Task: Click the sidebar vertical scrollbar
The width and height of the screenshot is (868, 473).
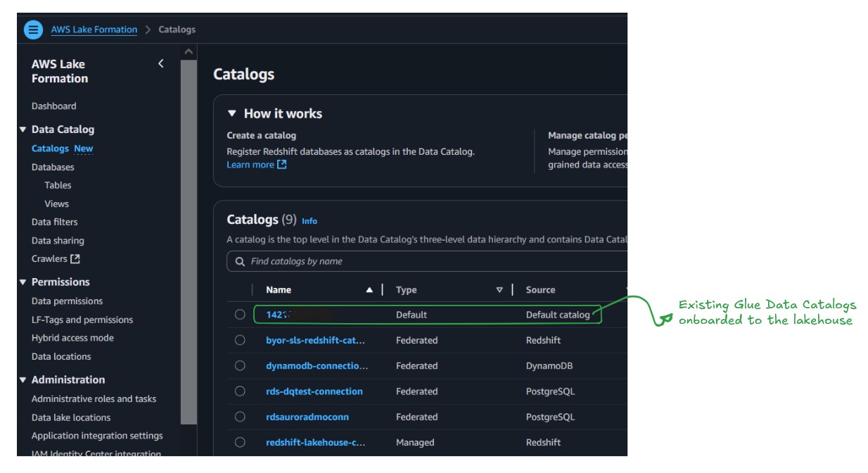Action: click(189, 239)
